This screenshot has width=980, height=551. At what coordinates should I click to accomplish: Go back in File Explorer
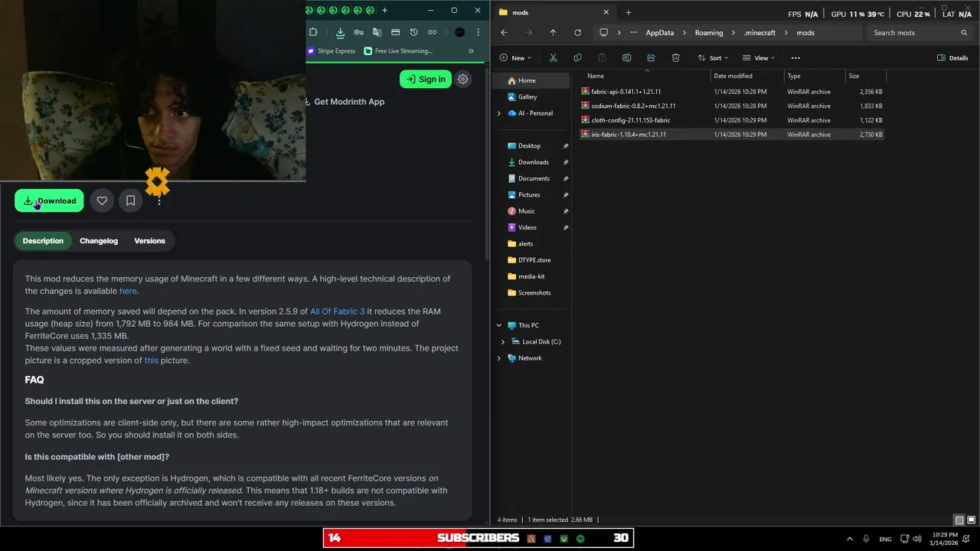(x=504, y=32)
